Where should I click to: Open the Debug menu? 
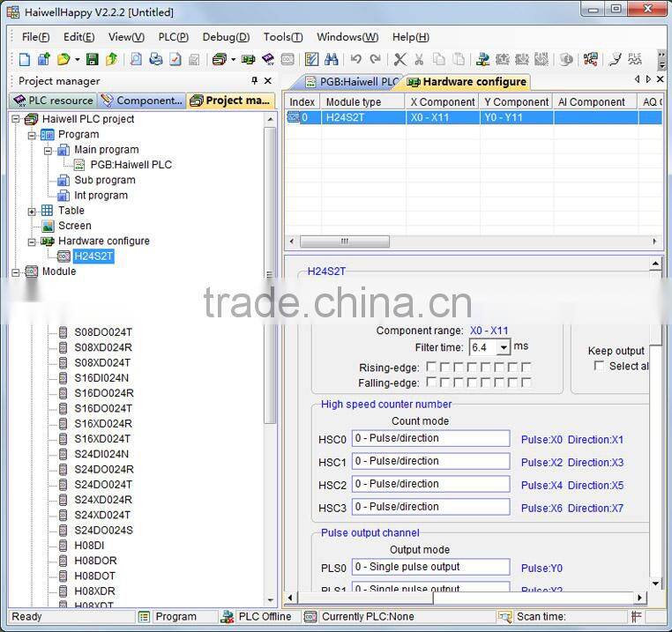click(226, 37)
